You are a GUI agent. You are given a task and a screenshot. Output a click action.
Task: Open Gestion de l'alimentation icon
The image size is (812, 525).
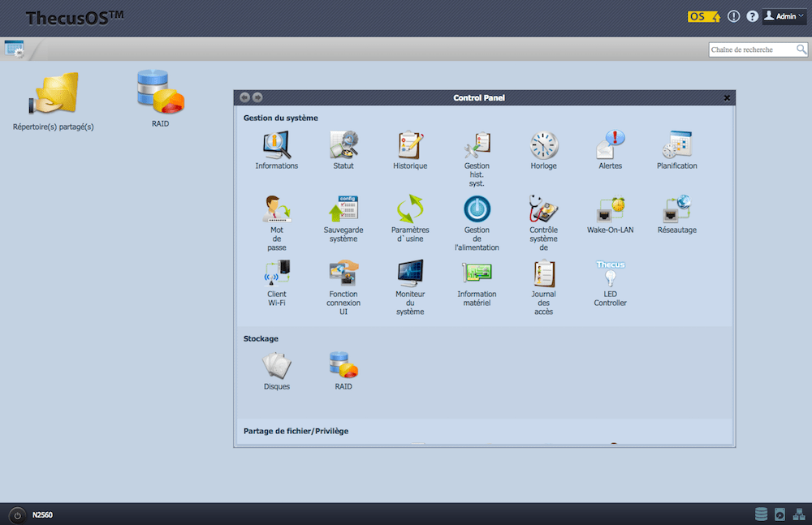point(477,223)
